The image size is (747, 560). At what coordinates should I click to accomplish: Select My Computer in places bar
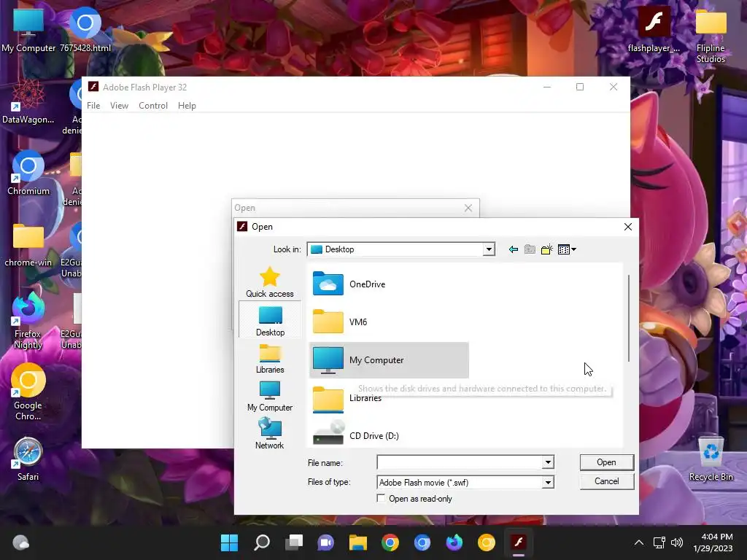click(270, 396)
